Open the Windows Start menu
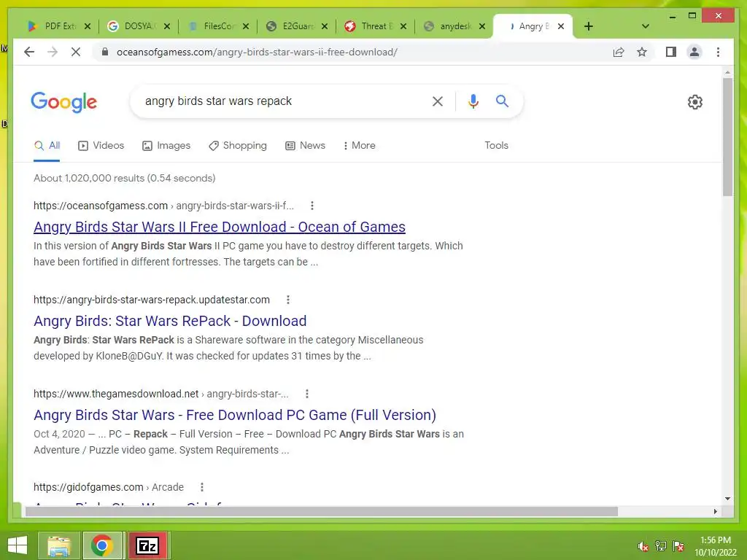 click(18, 545)
